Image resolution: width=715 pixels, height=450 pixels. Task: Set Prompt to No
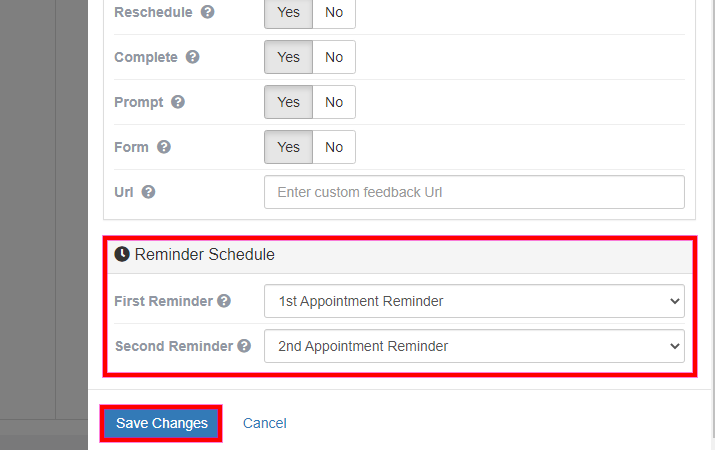334,102
